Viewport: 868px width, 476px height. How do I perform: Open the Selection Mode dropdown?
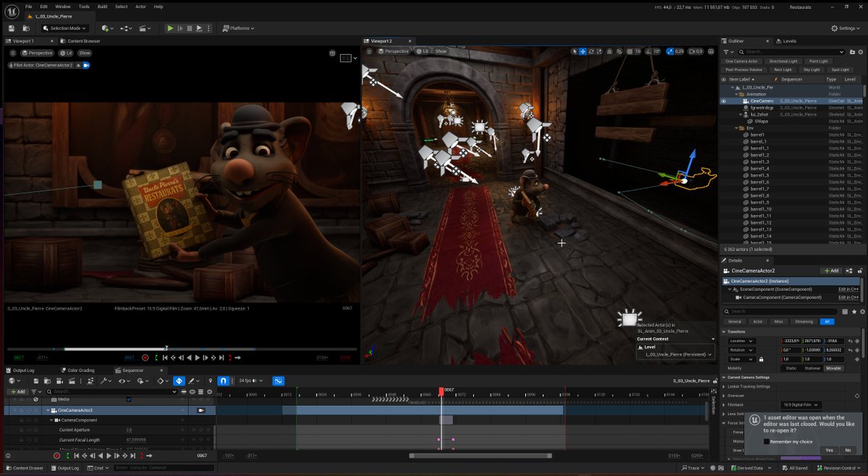[65, 28]
